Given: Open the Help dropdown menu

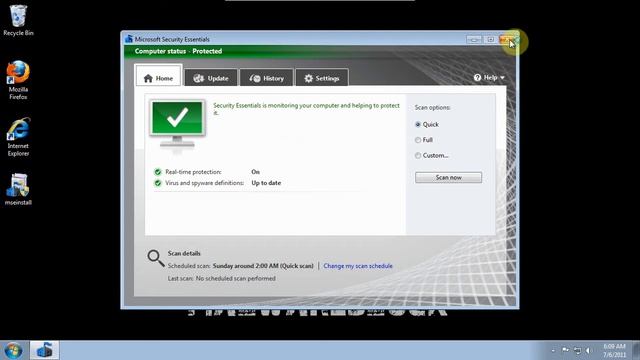Looking at the screenshot, I should tap(489, 77).
